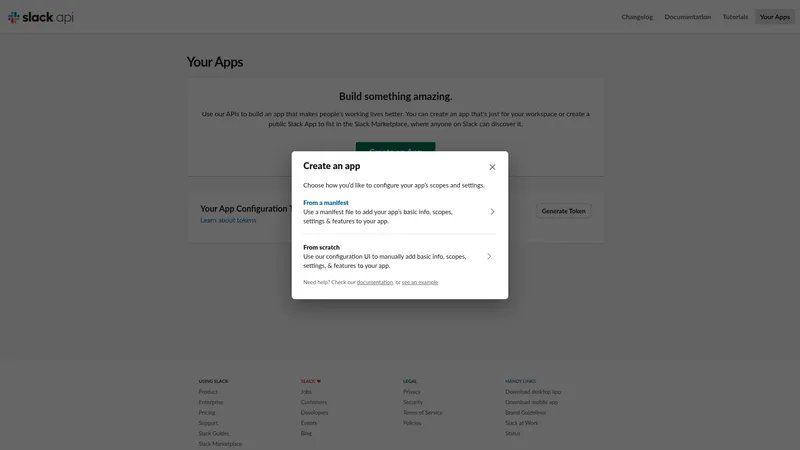
Task: Open the Security footer link
Action: tap(413, 402)
